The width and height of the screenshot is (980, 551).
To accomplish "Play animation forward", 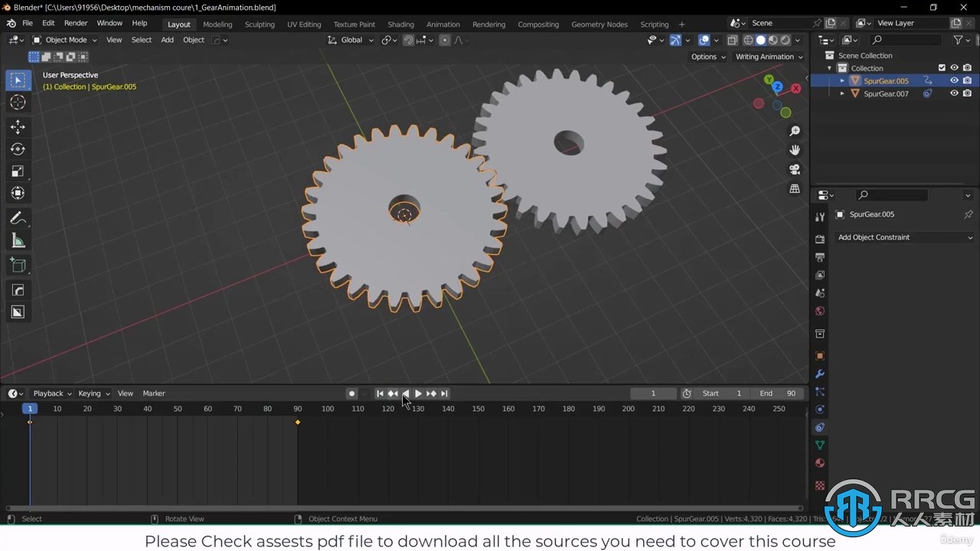I will pyautogui.click(x=418, y=393).
